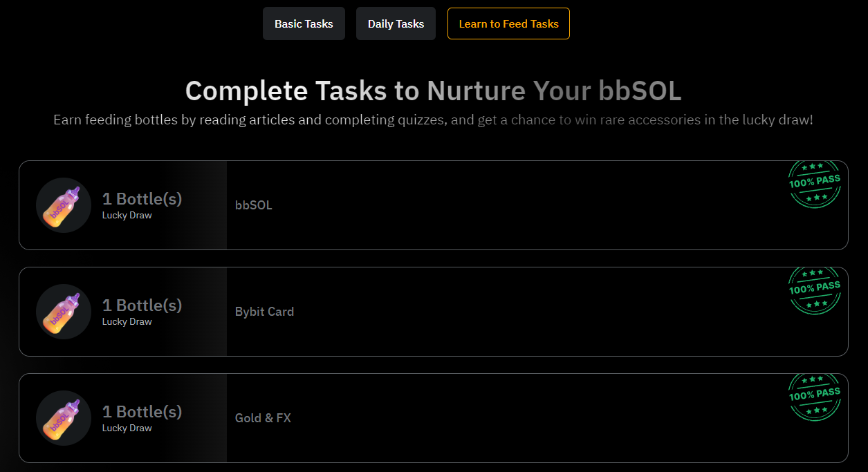Click the Lucky Draw label in the Bybit Card task
Screen dimensions: 868x472
pyautogui.click(x=127, y=322)
